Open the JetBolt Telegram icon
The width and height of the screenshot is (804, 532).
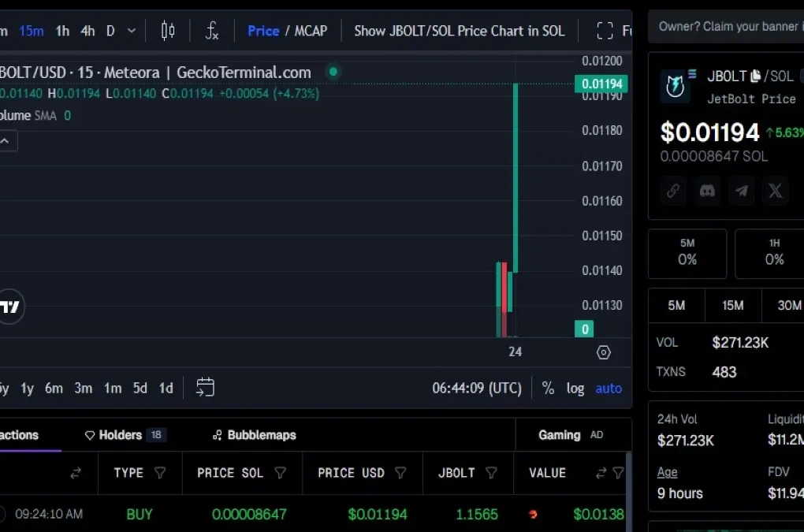(x=742, y=192)
